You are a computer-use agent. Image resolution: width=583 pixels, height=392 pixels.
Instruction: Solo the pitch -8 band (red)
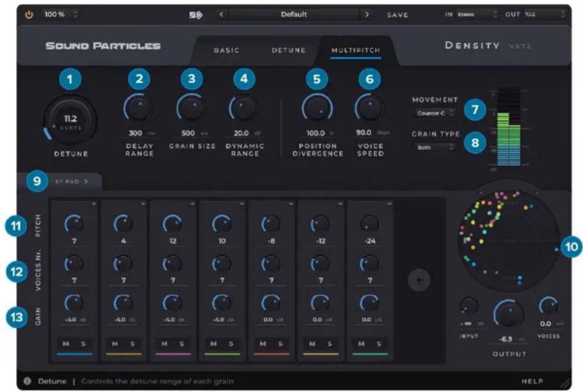click(x=280, y=344)
